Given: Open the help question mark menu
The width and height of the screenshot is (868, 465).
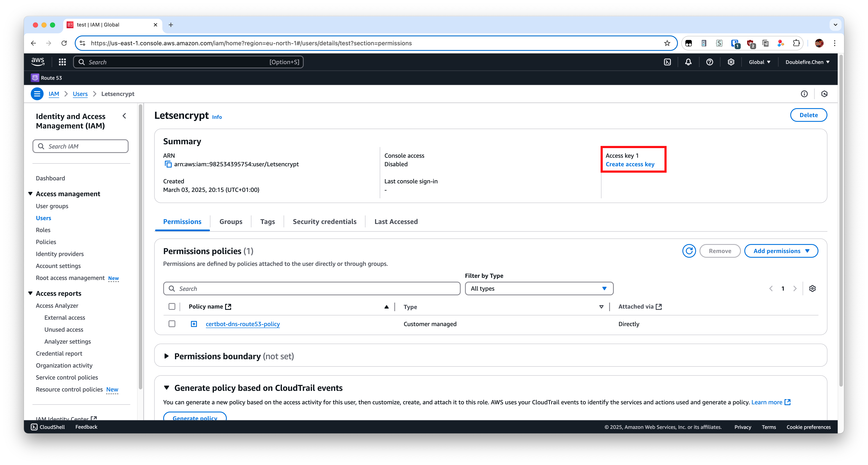Looking at the screenshot, I should pos(710,62).
